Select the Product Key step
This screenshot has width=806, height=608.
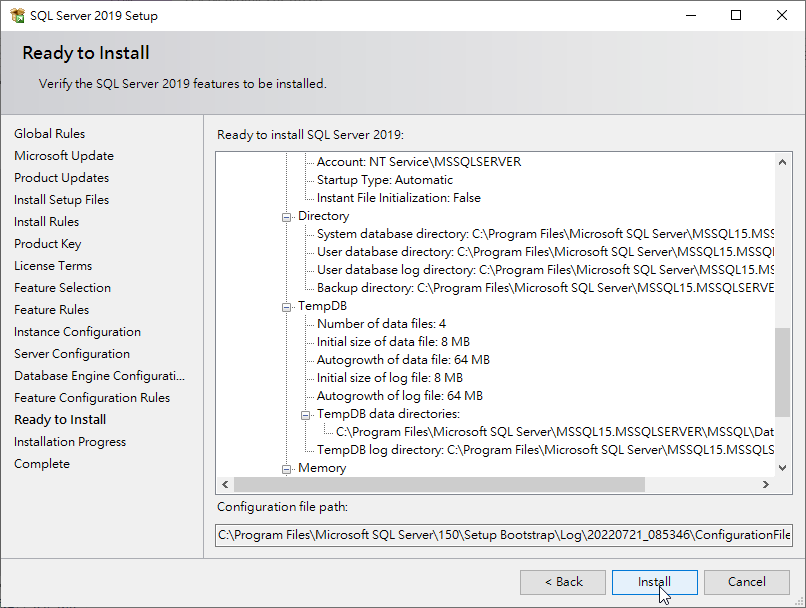[47, 244]
